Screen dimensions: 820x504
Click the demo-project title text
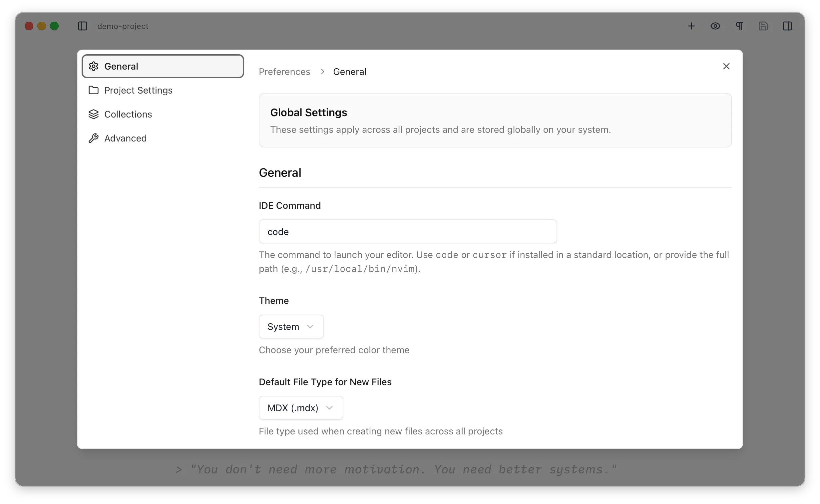[123, 26]
